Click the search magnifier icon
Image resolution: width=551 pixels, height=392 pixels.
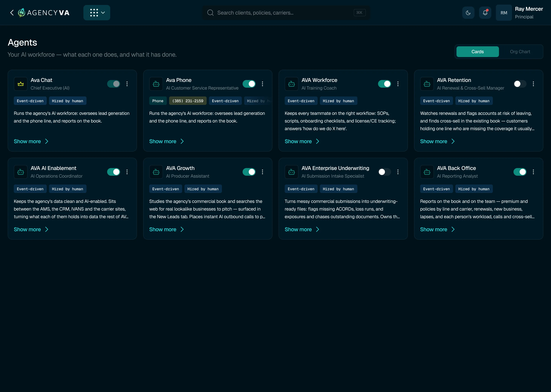[x=210, y=13]
